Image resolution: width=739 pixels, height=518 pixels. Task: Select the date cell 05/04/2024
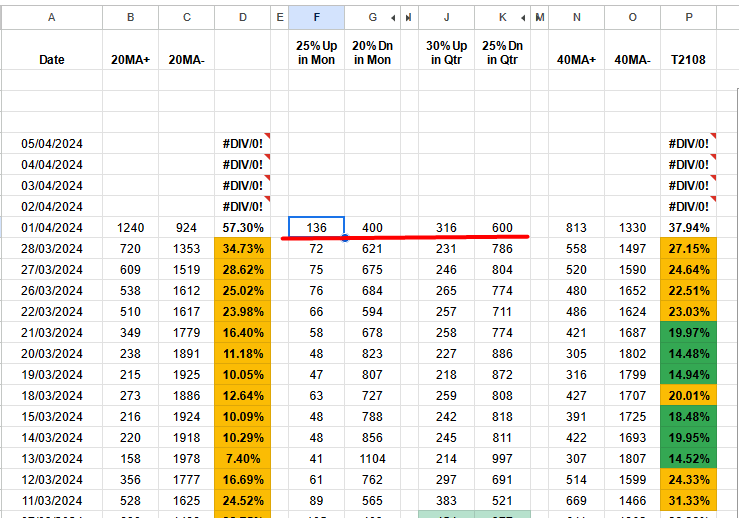click(x=51, y=143)
